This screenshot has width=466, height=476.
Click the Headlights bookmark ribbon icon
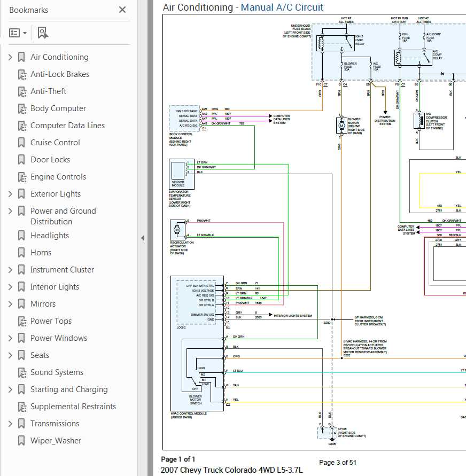click(21, 236)
